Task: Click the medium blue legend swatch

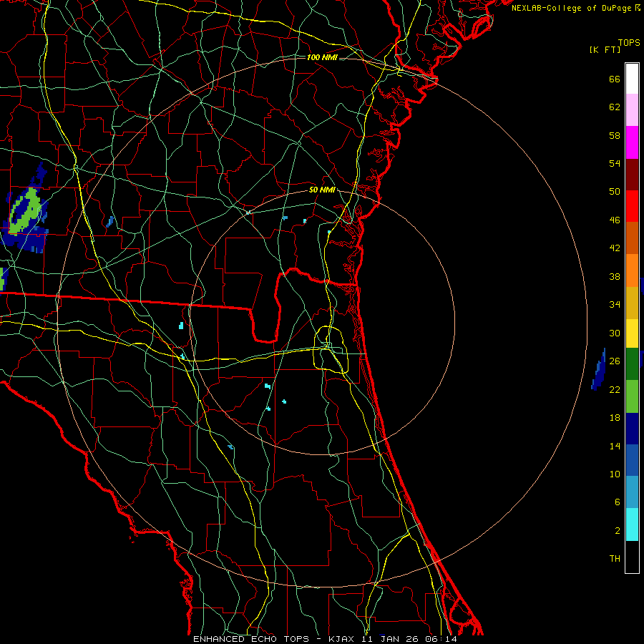Action: point(632,460)
